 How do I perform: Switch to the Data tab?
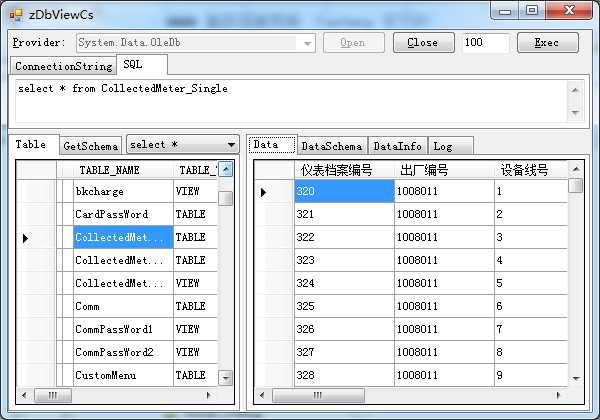[272, 145]
